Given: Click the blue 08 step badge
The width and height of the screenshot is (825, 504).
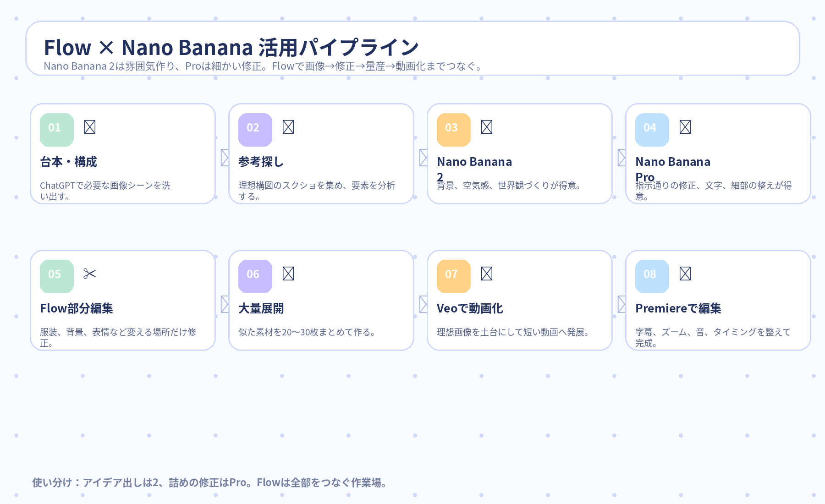Looking at the screenshot, I should (x=652, y=276).
